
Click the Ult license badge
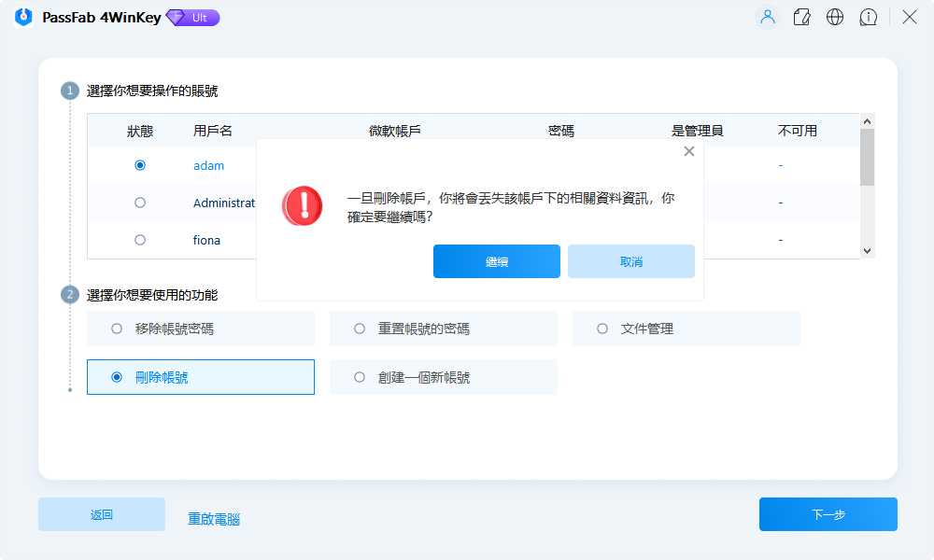click(x=192, y=17)
